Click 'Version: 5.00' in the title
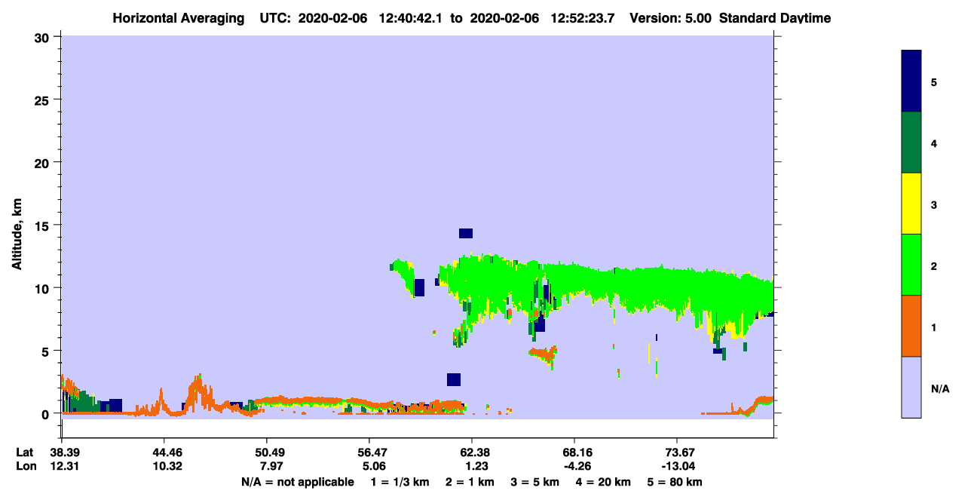The height and width of the screenshot is (503, 980). [670, 18]
